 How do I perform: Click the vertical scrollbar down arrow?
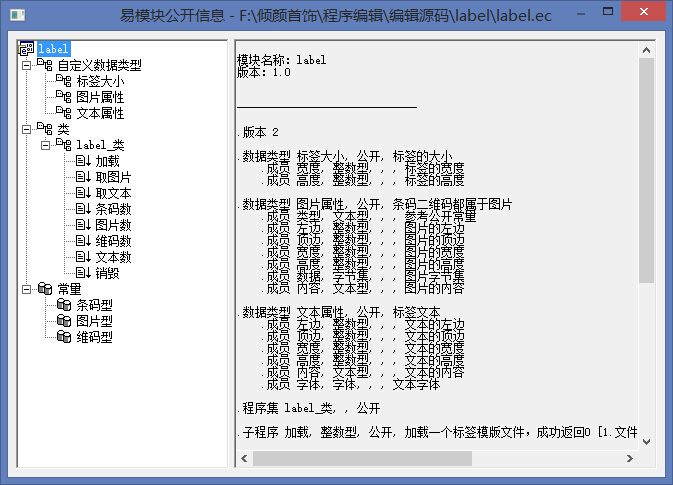point(646,440)
